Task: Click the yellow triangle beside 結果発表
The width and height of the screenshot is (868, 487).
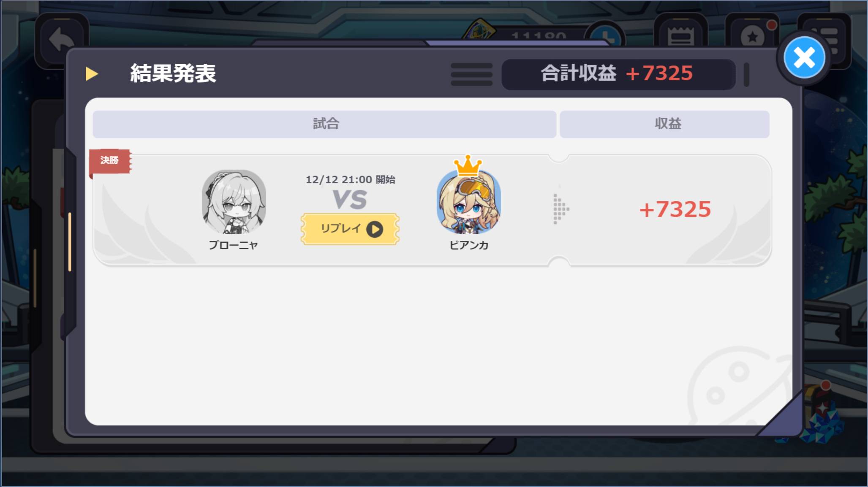Action: [92, 74]
